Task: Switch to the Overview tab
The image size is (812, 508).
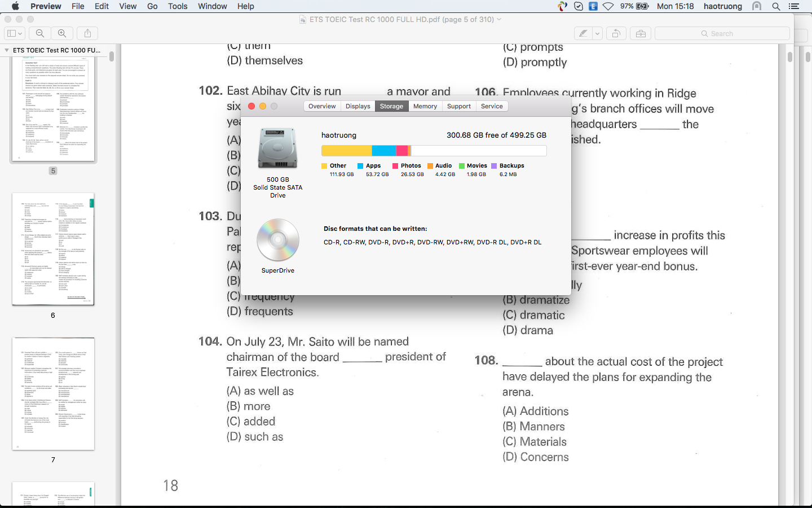Action: pyautogui.click(x=322, y=106)
